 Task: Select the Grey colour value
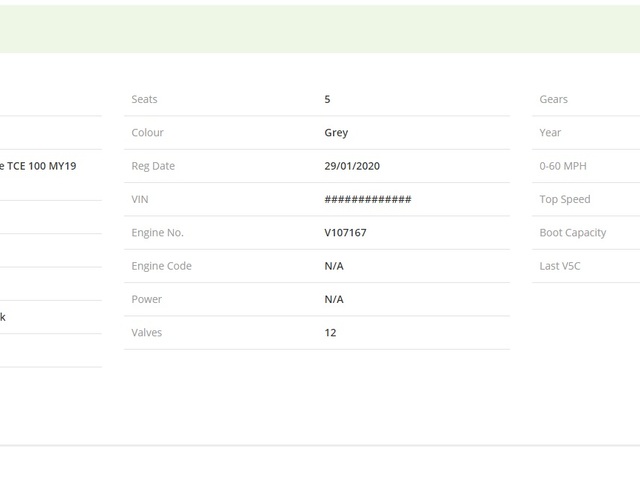click(x=336, y=132)
